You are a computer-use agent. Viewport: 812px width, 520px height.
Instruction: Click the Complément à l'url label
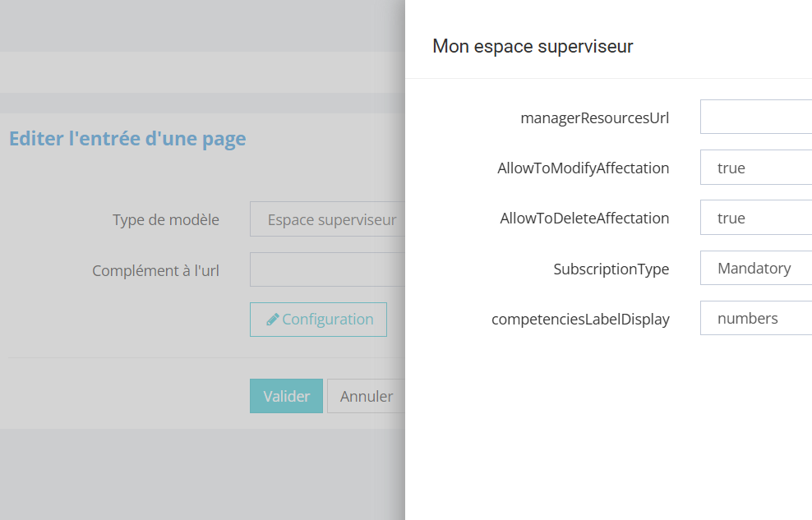point(155,270)
